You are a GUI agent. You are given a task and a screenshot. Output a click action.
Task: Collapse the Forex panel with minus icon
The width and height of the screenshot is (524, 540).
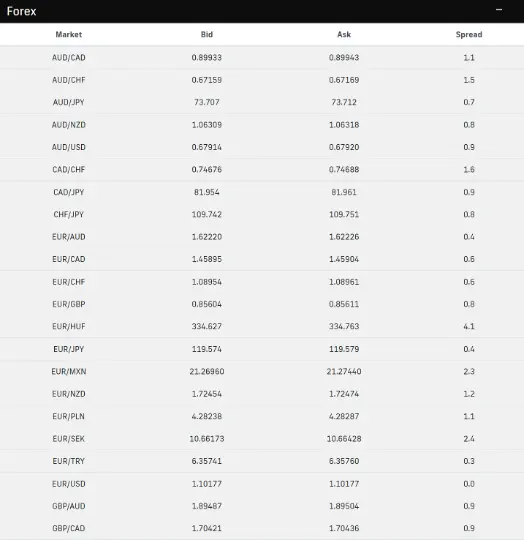point(499,10)
